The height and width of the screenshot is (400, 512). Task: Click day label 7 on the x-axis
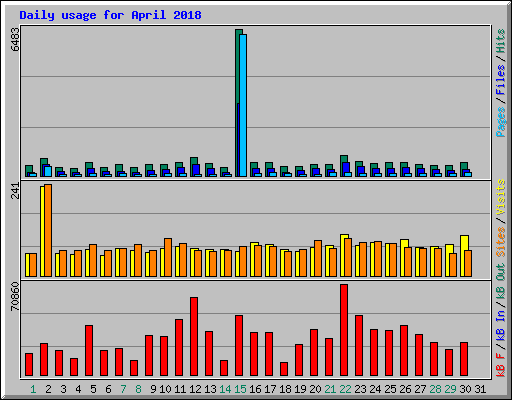coord(123,389)
